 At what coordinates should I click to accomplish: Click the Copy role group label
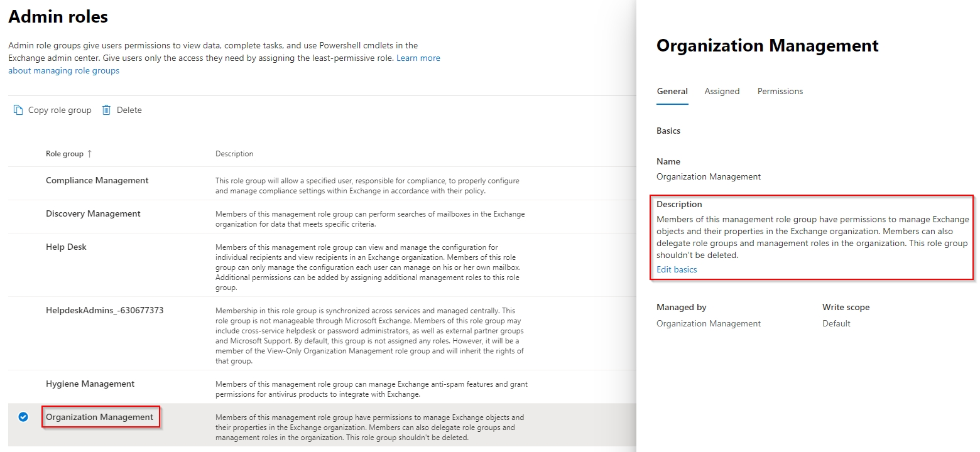pyautogui.click(x=60, y=110)
